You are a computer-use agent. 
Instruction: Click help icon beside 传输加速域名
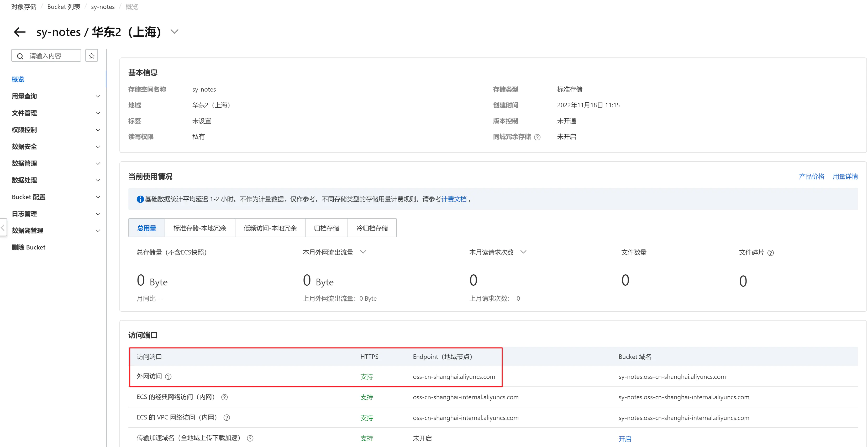tap(250, 438)
